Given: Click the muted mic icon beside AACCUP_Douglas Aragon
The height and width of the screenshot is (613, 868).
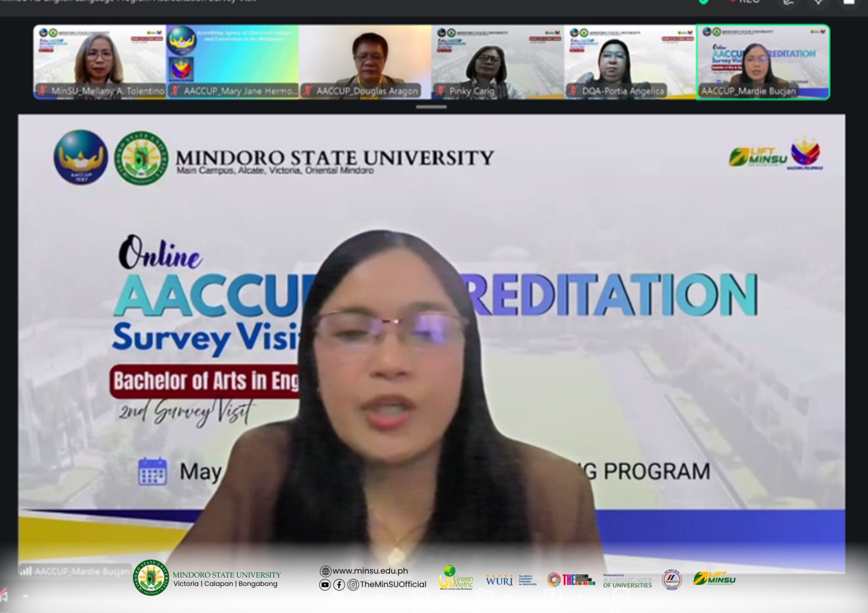Looking at the screenshot, I should click(308, 91).
